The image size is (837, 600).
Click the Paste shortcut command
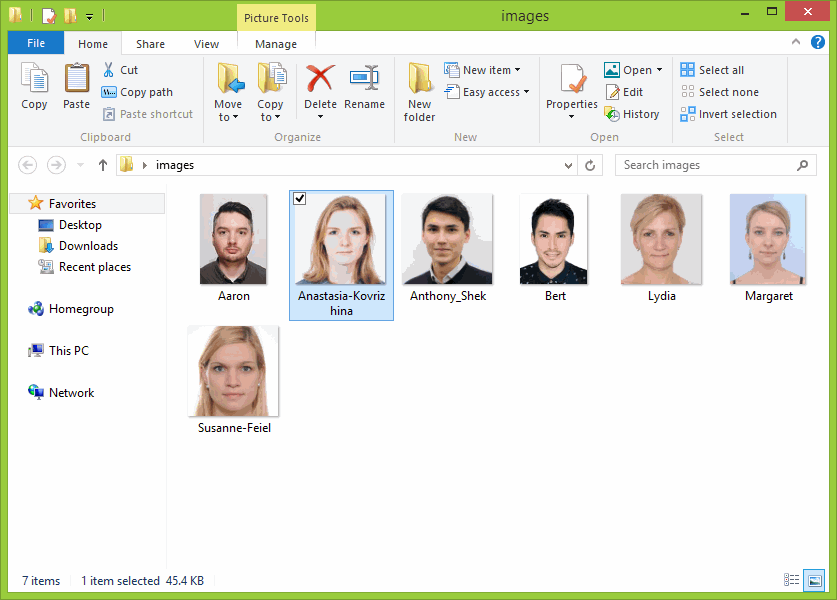[x=147, y=114]
